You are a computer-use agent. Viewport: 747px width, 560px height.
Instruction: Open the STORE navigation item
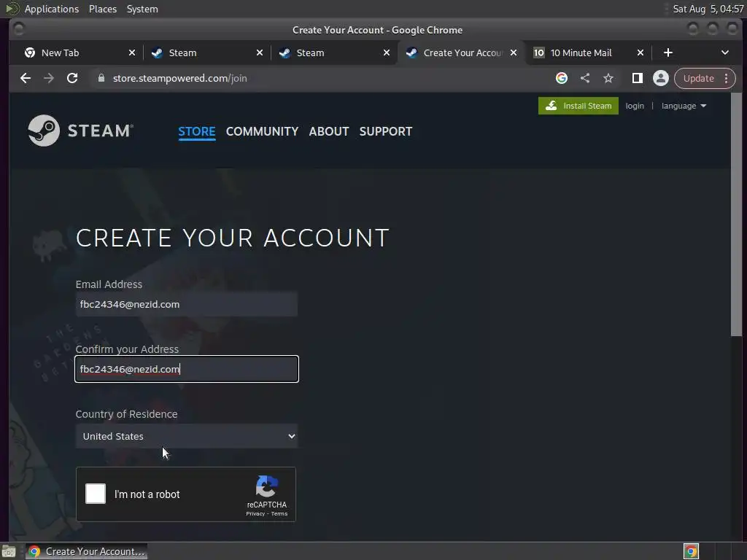coord(197,131)
